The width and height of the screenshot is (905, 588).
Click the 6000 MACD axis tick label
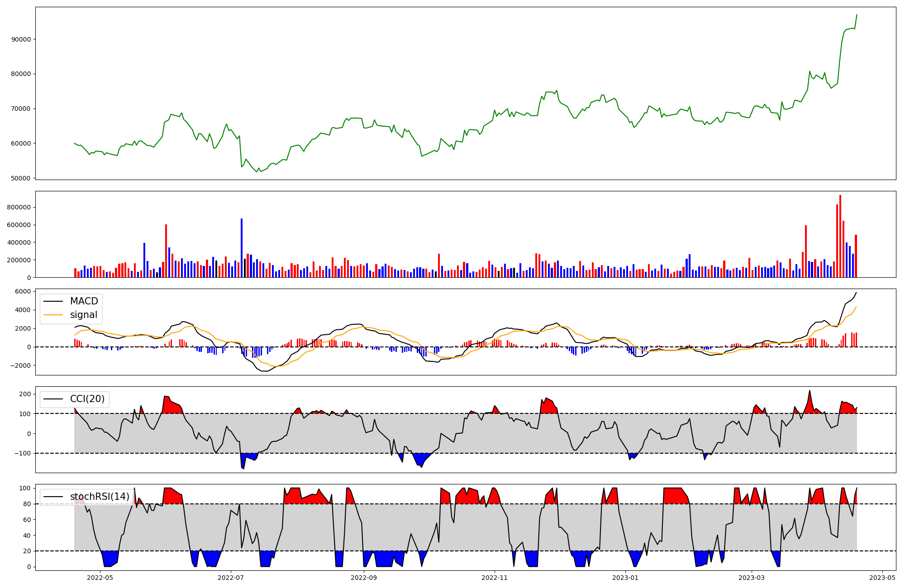(x=23, y=291)
